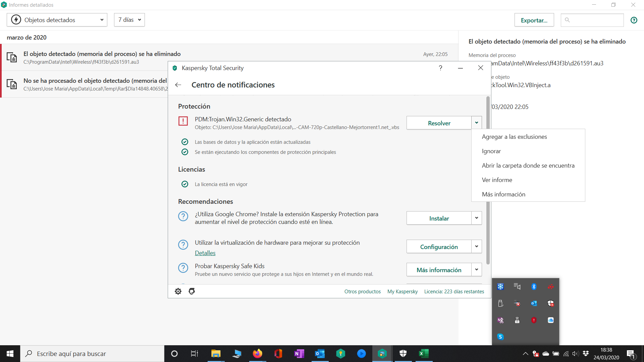Click the support headset icon in footer

pyautogui.click(x=192, y=291)
